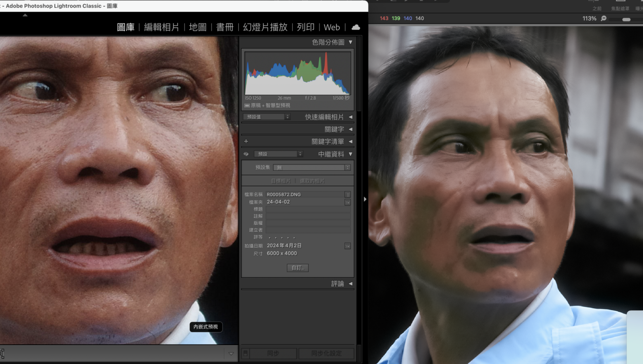The height and width of the screenshot is (364, 643).
Task: Select the 選取的相片 selected photos option
Action: (312, 181)
